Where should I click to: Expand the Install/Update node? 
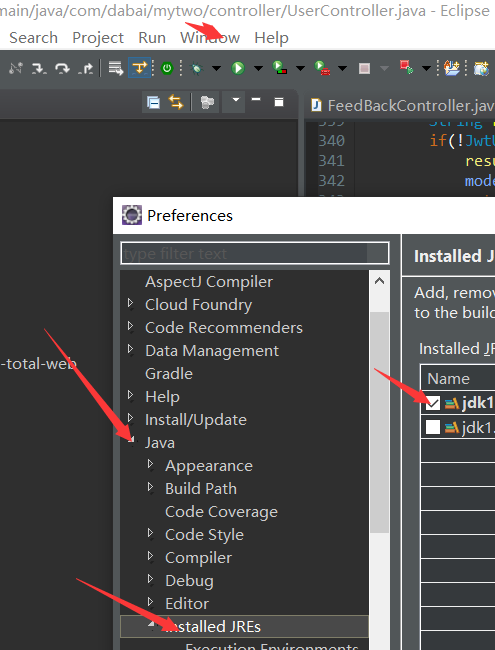tap(131, 418)
